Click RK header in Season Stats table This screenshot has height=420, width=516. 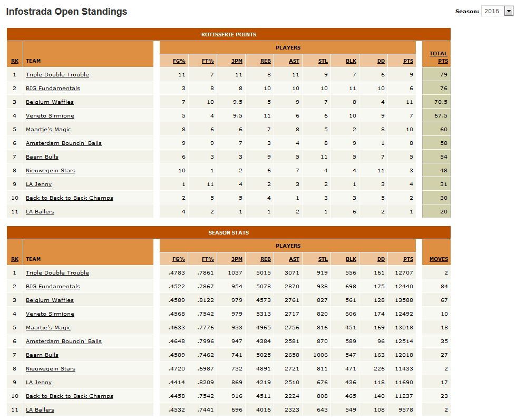(15, 259)
